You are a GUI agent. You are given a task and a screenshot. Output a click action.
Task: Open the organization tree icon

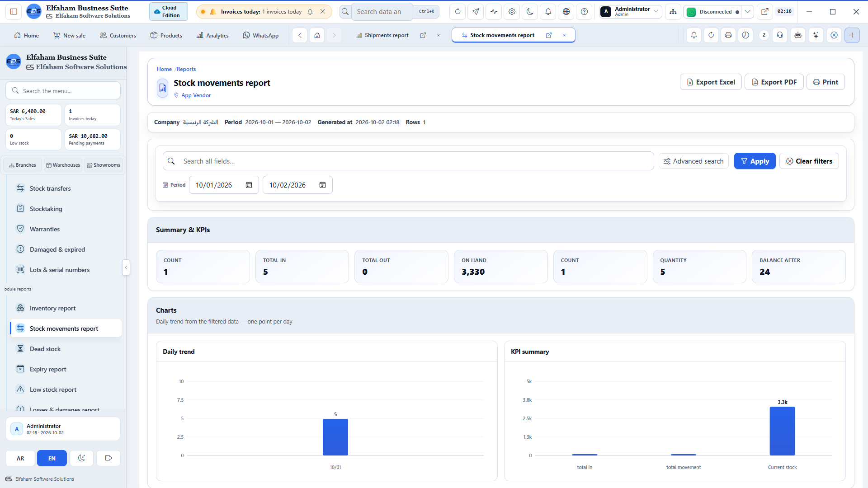coord(673,12)
